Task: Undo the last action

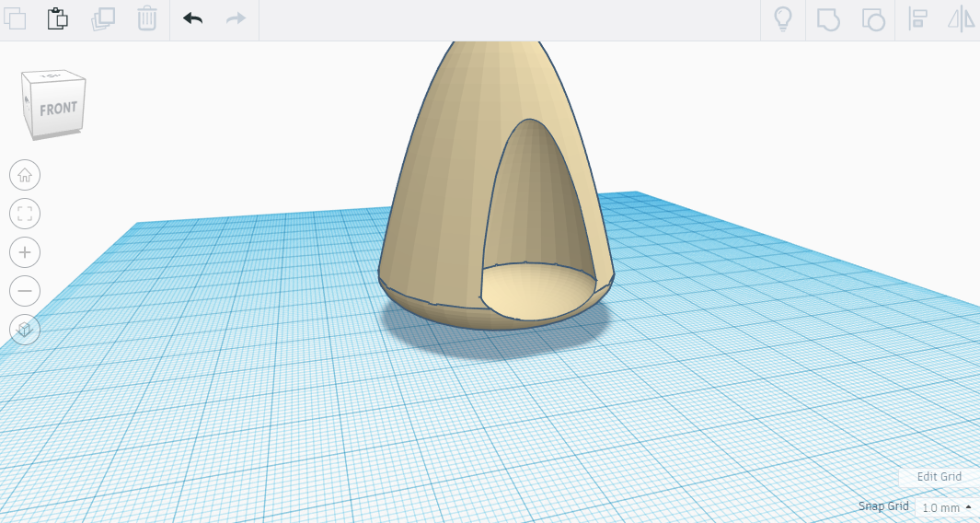Action: [192, 18]
